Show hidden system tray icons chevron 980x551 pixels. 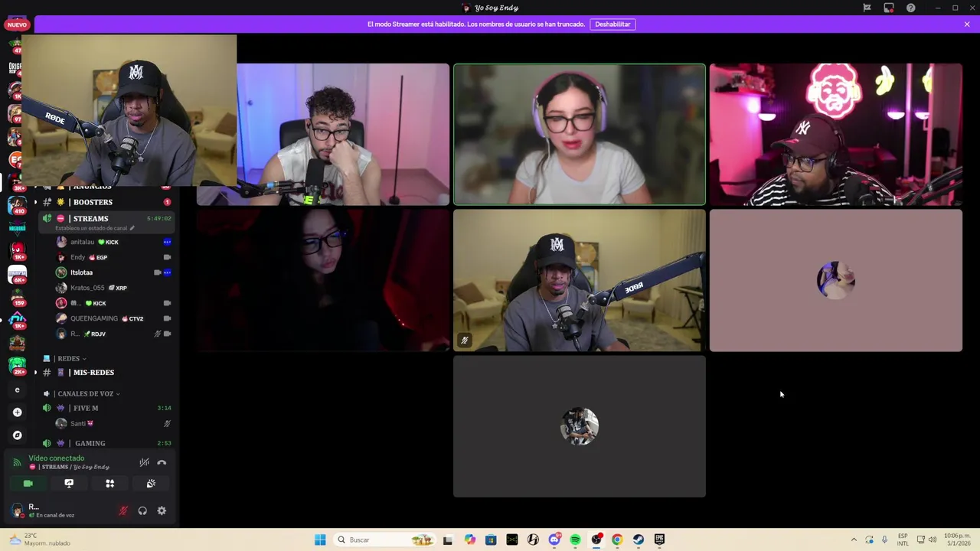(854, 540)
